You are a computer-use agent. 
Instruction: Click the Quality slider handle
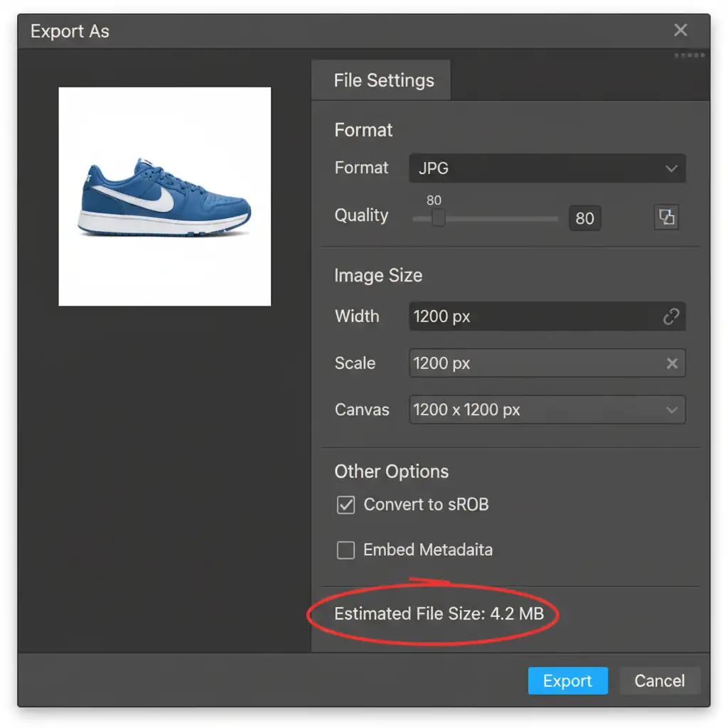click(439, 218)
